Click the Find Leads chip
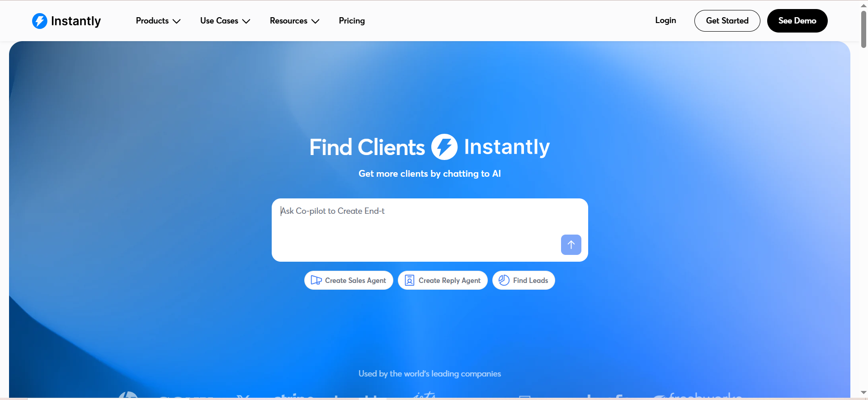The height and width of the screenshot is (400, 868). (524, 280)
